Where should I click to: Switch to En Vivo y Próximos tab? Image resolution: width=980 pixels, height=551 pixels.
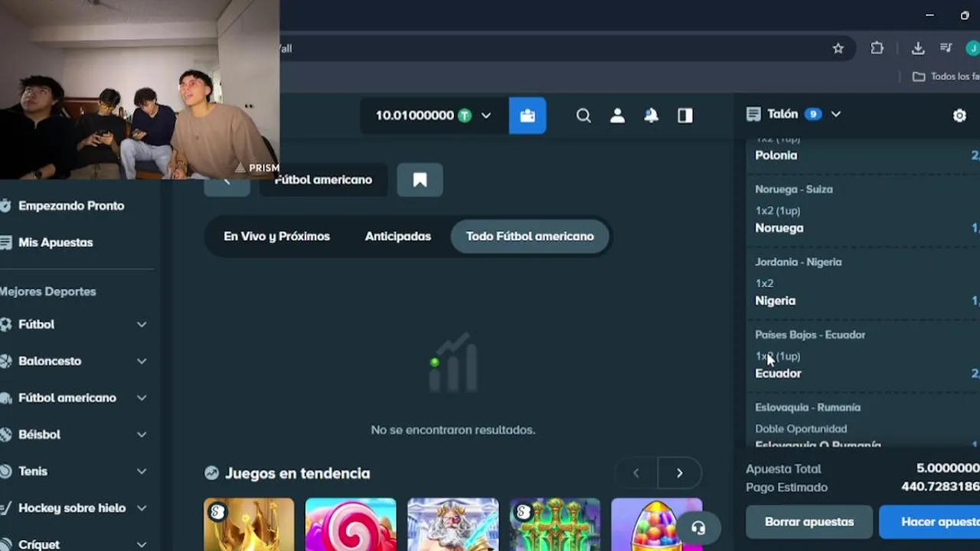276,236
